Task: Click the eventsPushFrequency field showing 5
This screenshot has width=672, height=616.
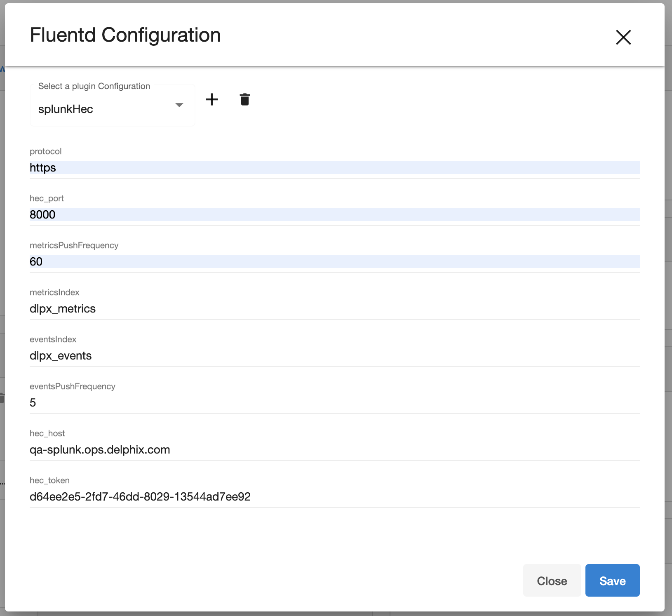Action: [x=334, y=402]
